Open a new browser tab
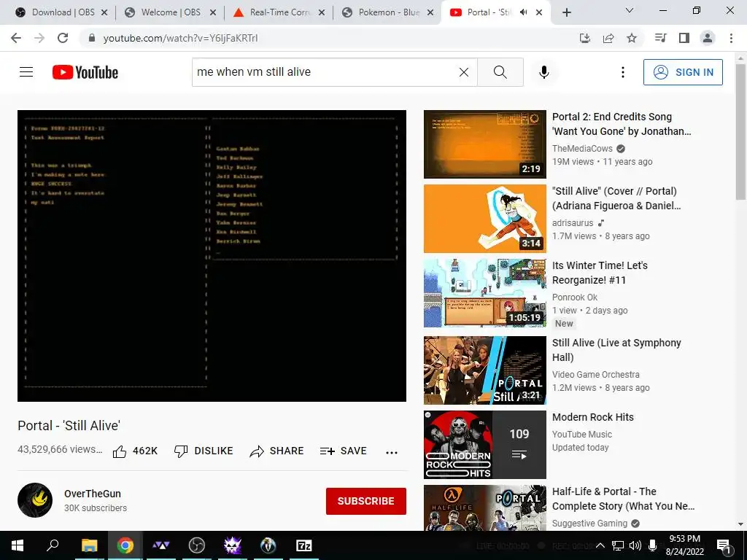 [x=566, y=12]
